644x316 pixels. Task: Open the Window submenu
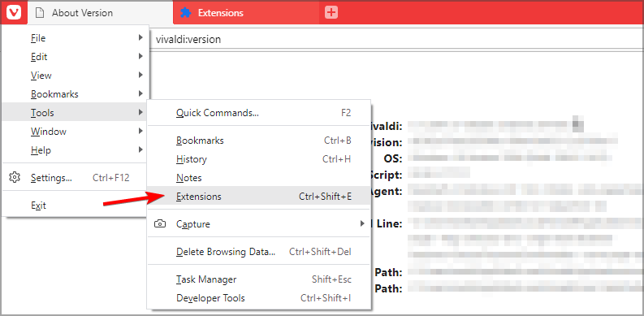76,132
